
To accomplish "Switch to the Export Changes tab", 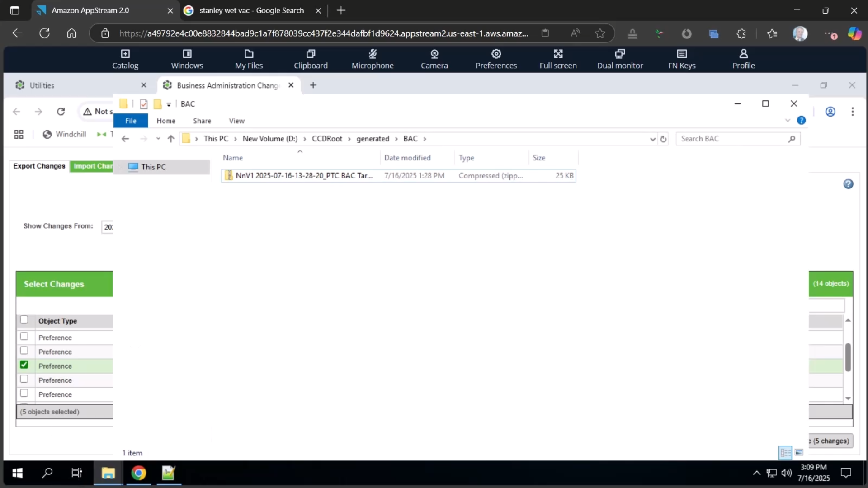I will pyautogui.click(x=39, y=166).
